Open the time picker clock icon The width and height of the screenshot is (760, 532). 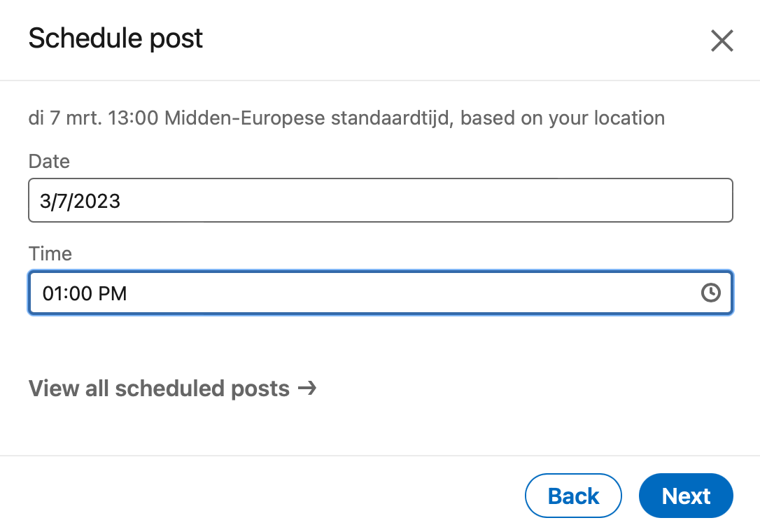(x=710, y=293)
